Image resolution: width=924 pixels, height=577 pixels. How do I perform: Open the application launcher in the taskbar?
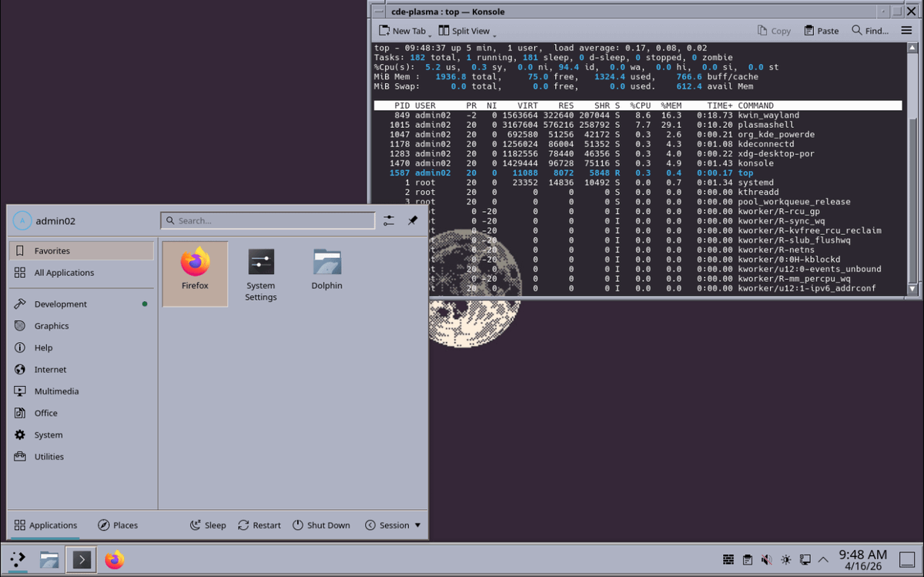pyautogui.click(x=16, y=559)
